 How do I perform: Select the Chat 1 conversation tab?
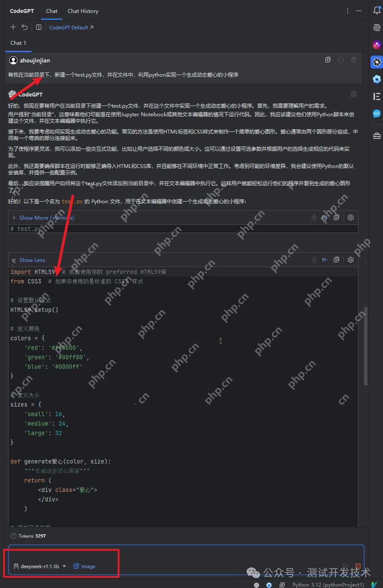tap(18, 43)
